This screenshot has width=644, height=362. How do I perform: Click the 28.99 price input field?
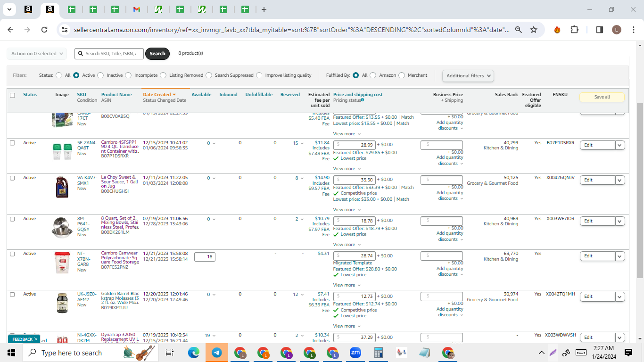point(355,145)
